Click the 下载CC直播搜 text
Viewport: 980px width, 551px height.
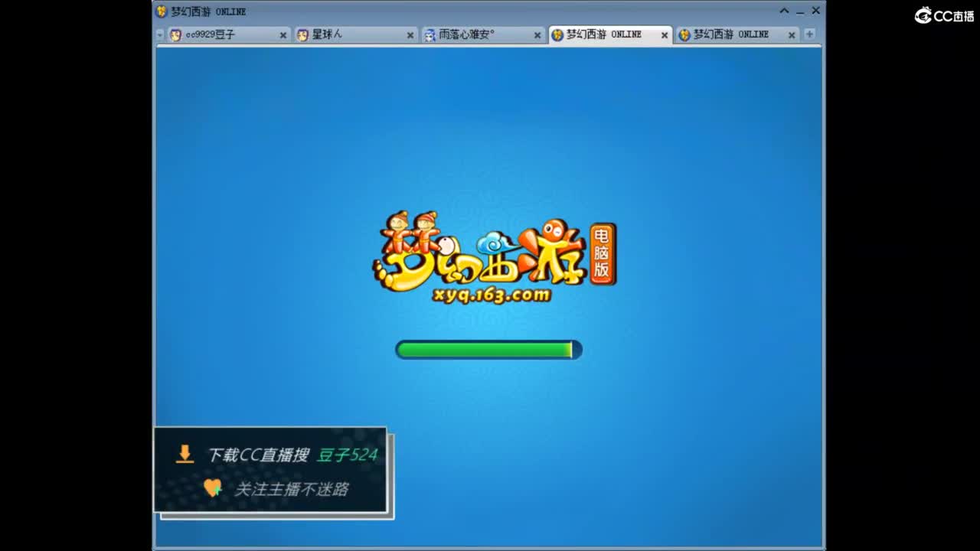(x=258, y=455)
